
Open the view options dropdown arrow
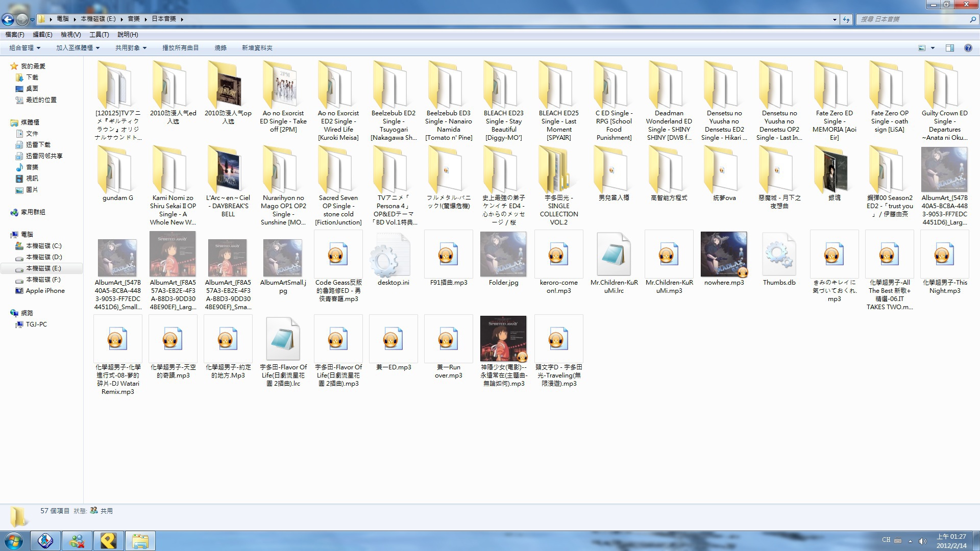coord(933,48)
